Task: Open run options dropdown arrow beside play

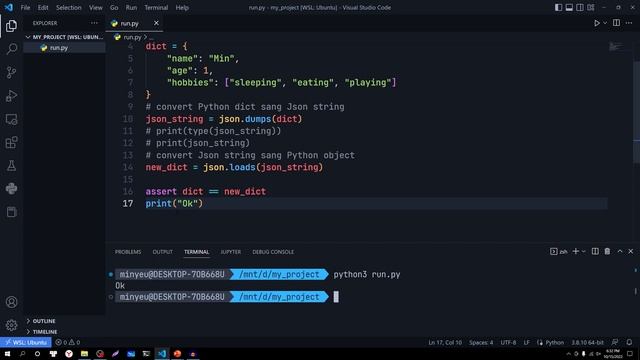Action: 605,23
